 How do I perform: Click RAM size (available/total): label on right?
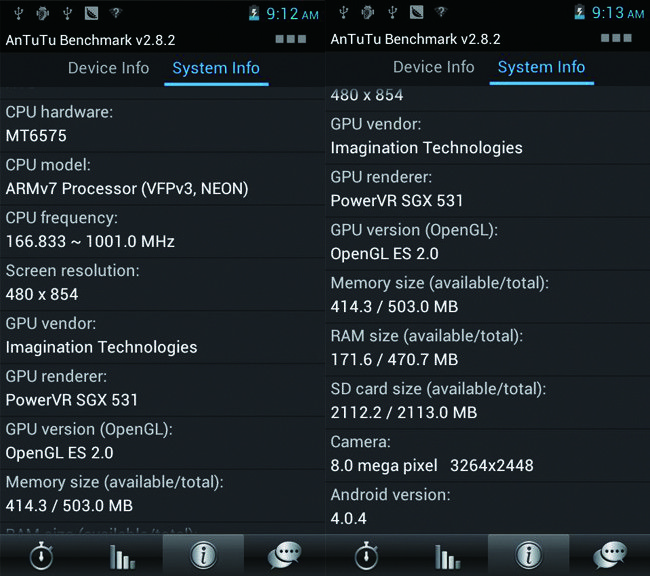coord(427,336)
